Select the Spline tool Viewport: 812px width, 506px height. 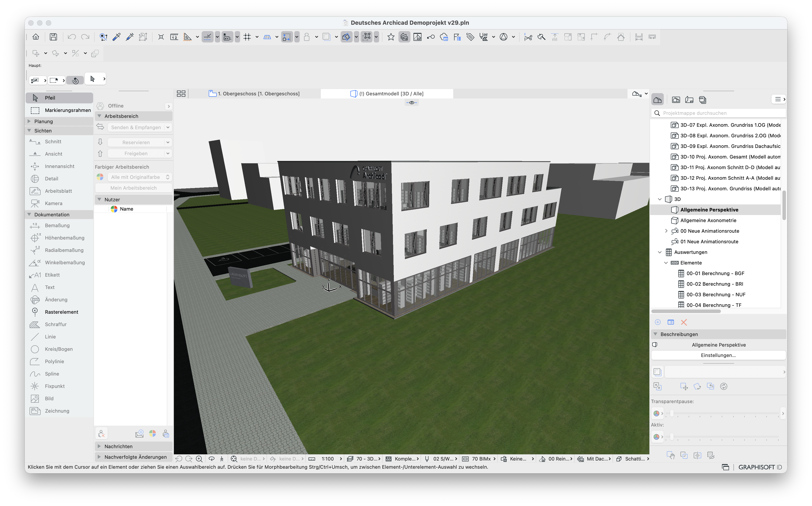click(59, 374)
